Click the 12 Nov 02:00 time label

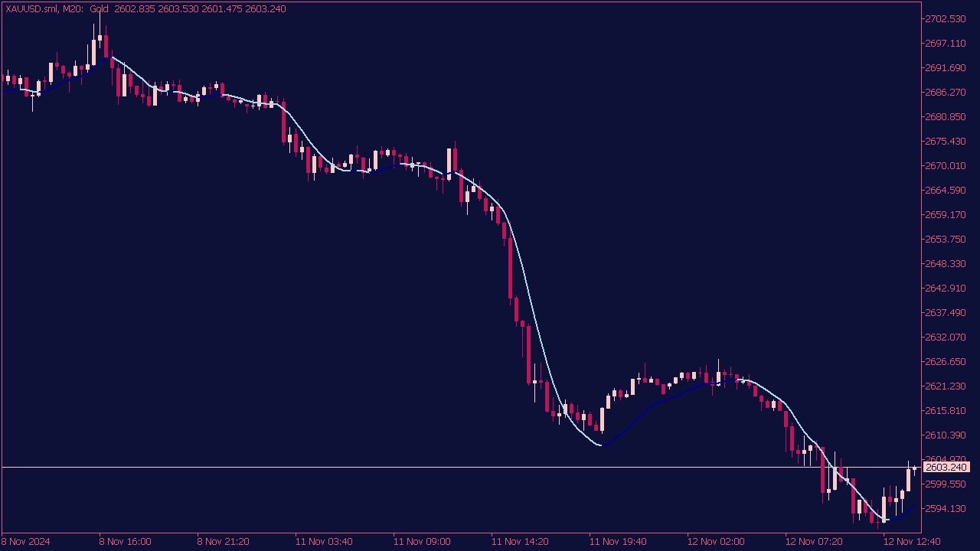(x=716, y=542)
